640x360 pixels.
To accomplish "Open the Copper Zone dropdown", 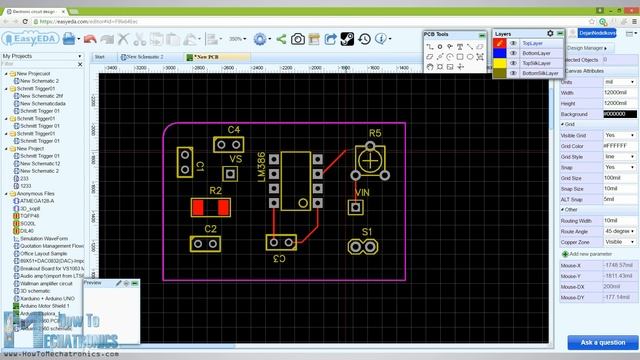I will tap(620, 242).
